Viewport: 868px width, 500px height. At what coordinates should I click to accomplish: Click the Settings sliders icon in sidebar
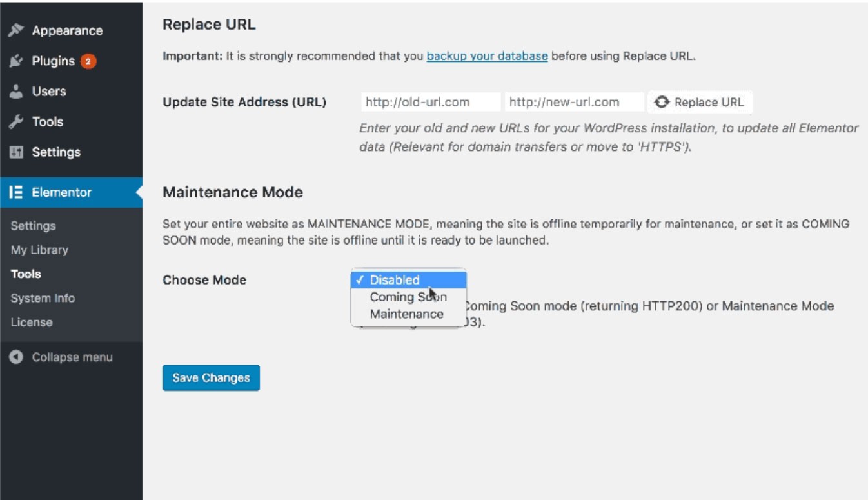coord(17,152)
